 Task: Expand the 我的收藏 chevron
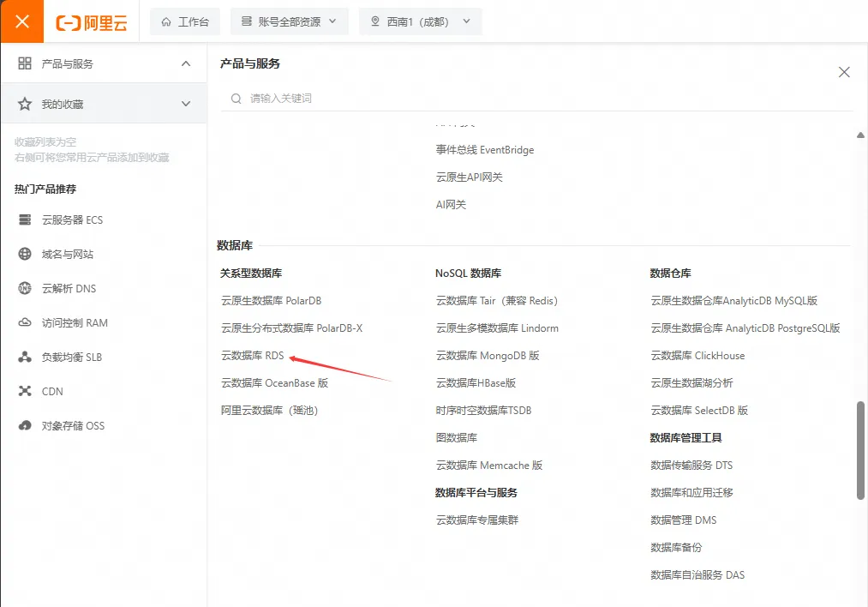tap(186, 104)
